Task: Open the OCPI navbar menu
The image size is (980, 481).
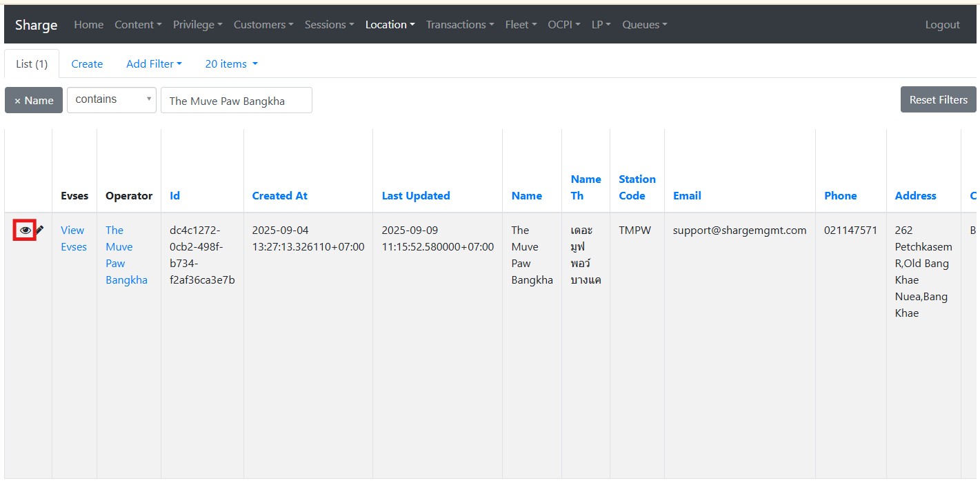Action: (563, 24)
